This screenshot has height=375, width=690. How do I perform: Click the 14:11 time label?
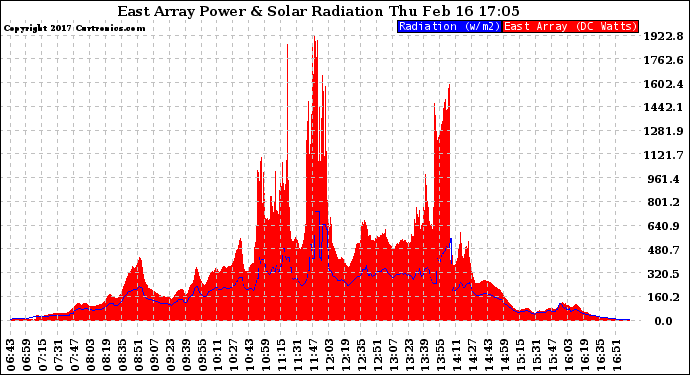click(457, 355)
